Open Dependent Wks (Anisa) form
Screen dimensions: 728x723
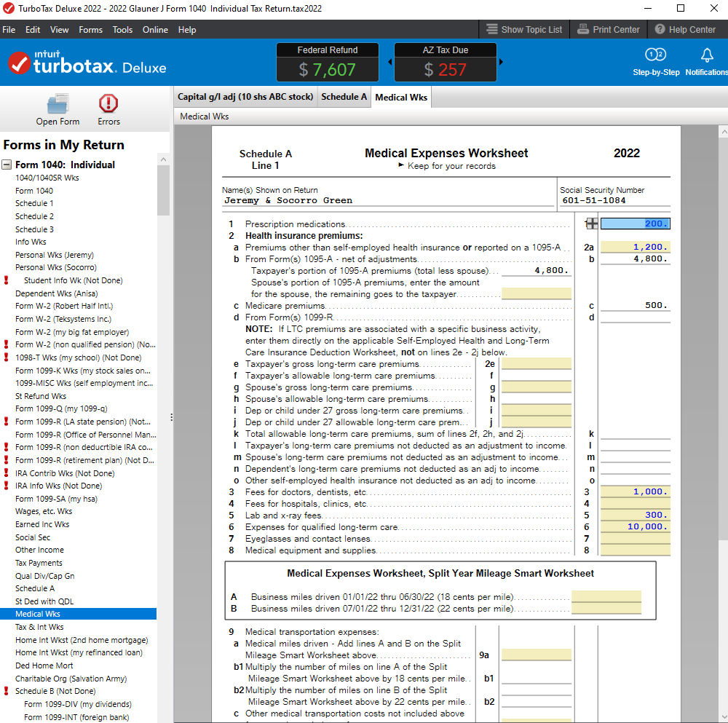point(57,293)
